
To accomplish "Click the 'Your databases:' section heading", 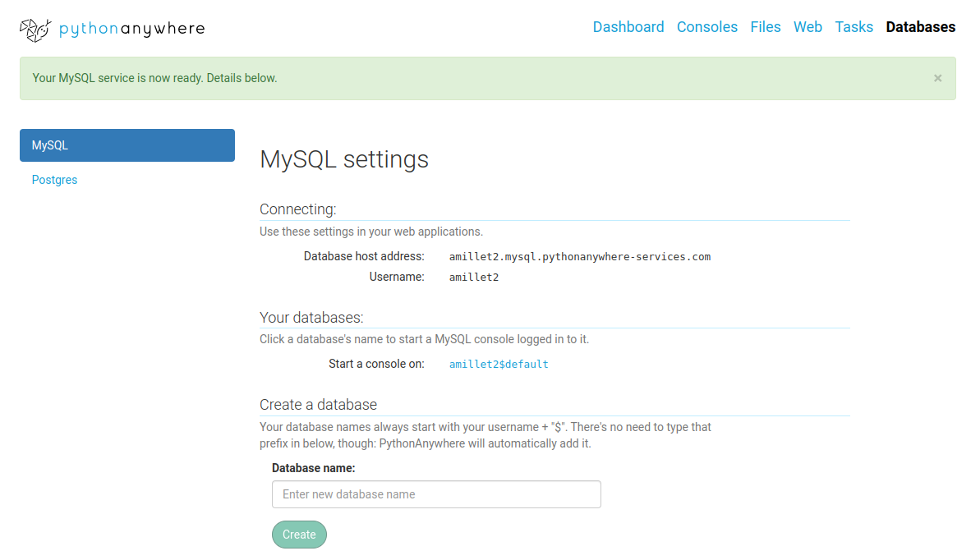I will pos(311,317).
